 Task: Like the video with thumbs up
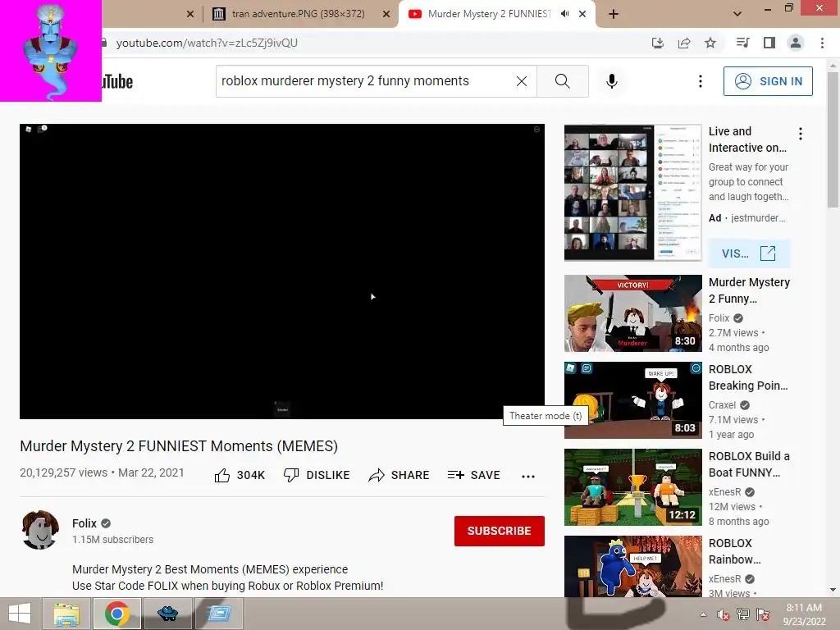240,475
